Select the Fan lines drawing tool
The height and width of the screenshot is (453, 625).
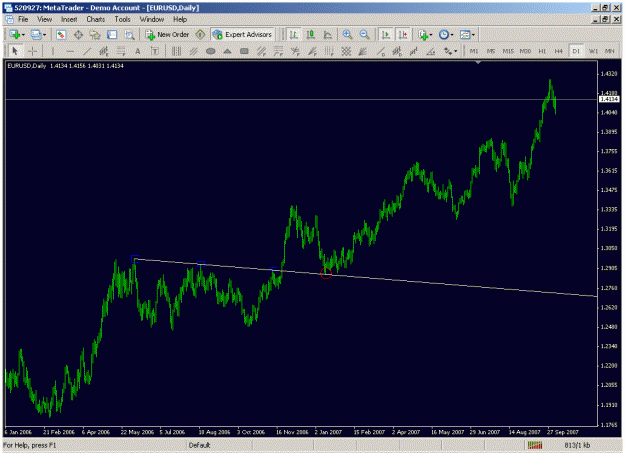point(363,51)
